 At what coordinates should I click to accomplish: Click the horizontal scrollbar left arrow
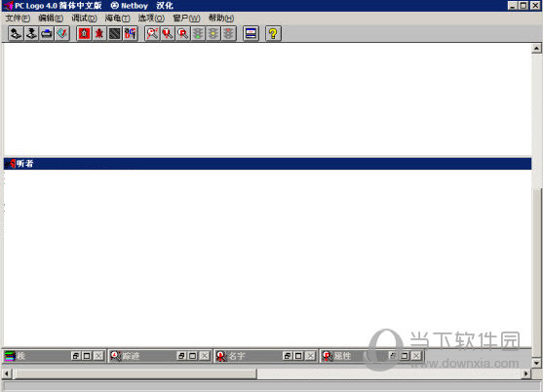(7, 373)
